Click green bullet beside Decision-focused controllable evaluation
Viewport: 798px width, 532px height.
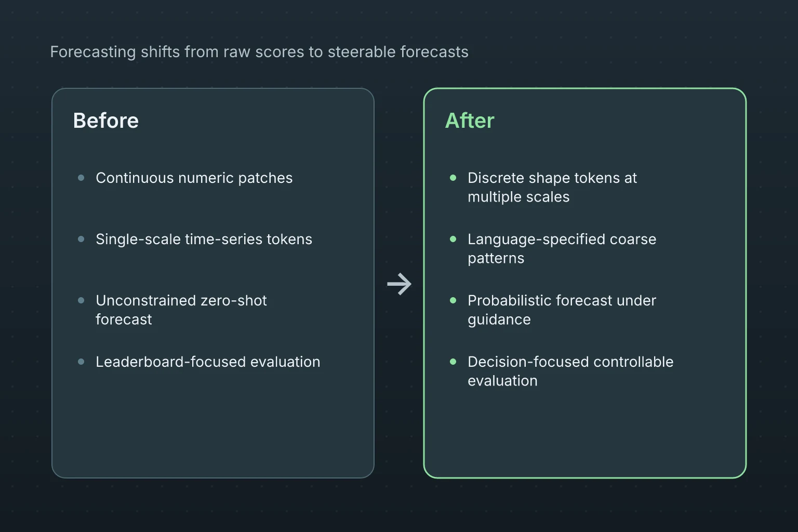pos(453,362)
